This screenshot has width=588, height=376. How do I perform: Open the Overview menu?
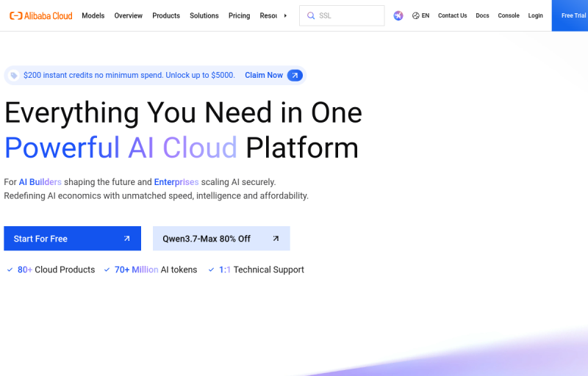click(x=128, y=15)
